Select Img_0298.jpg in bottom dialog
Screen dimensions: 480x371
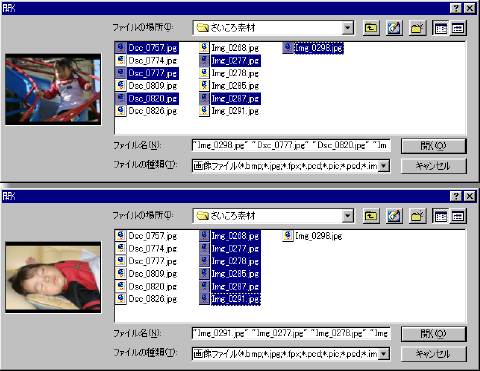tap(313, 236)
